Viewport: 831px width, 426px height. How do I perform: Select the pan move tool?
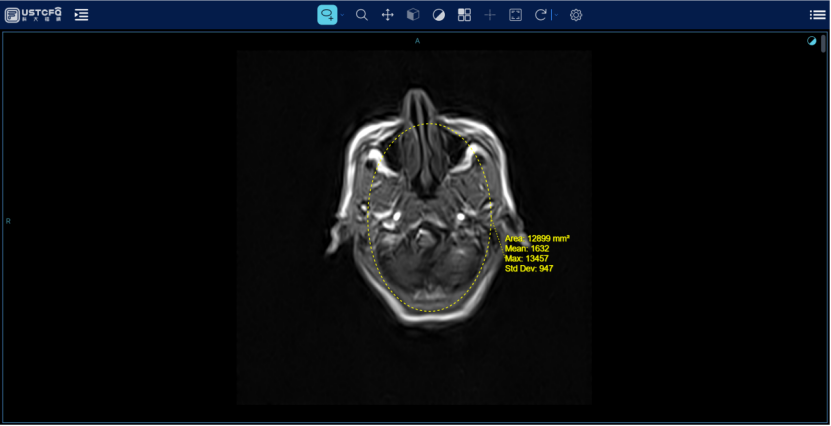coord(388,15)
